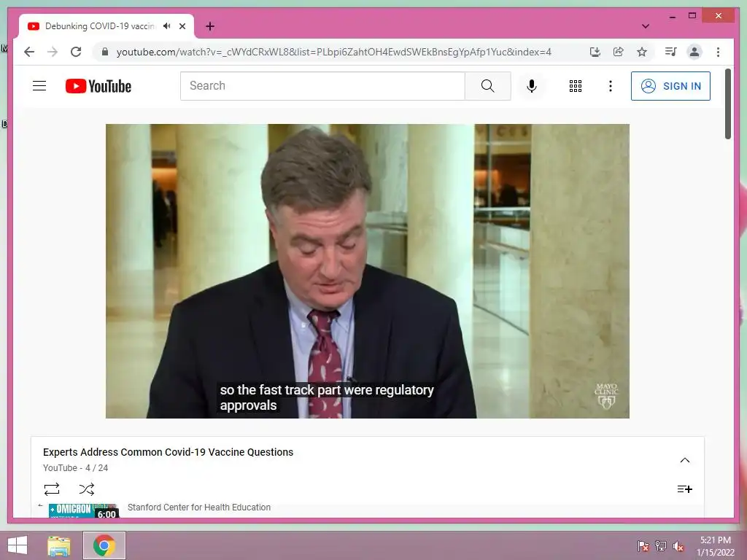Go forward with browser forward arrow

[53, 52]
